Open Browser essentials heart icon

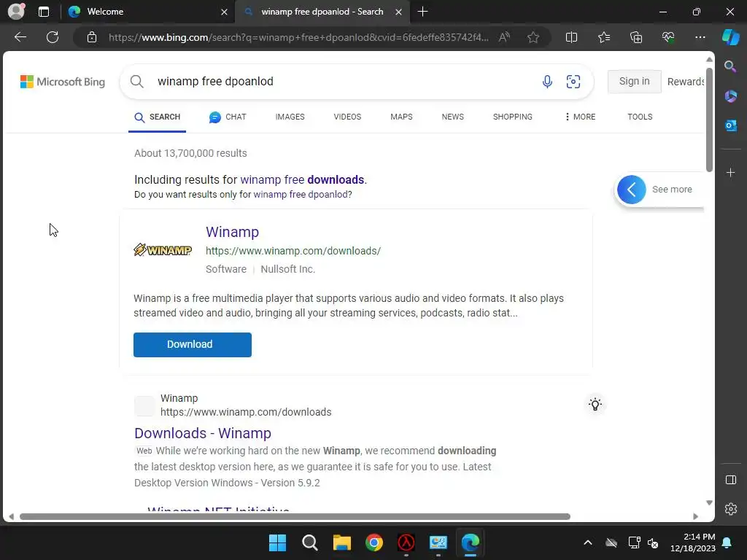pos(668,37)
